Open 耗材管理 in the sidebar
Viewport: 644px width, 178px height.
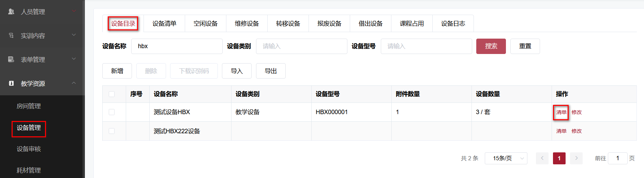29,170
